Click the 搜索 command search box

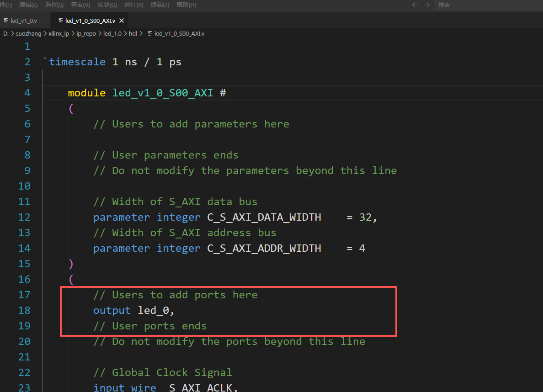click(x=488, y=5)
